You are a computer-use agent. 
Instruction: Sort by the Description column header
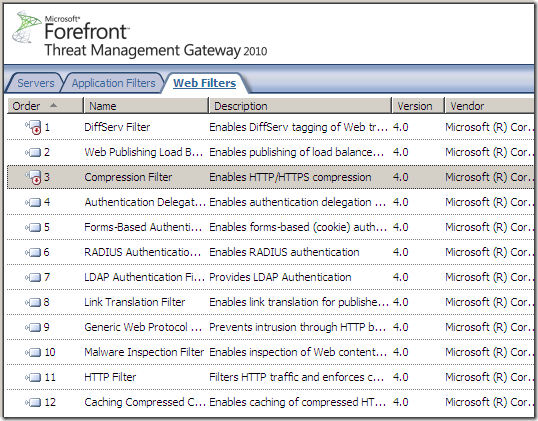[x=300, y=106]
